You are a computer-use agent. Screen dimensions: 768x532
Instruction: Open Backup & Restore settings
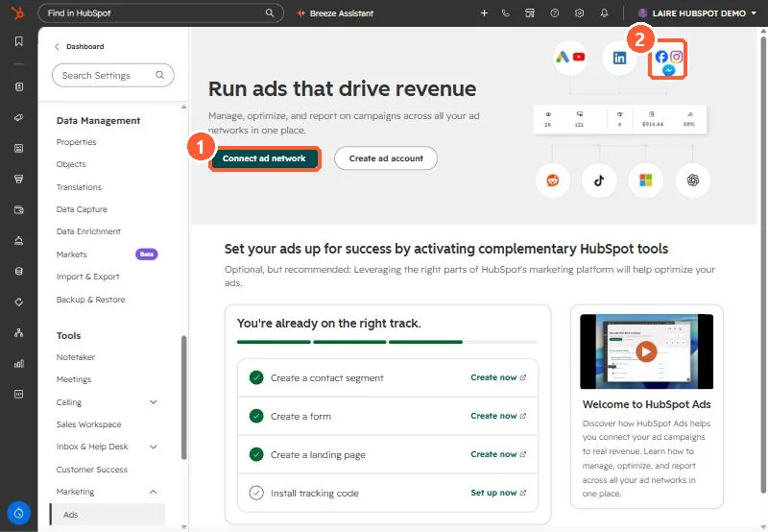click(90, 300)
